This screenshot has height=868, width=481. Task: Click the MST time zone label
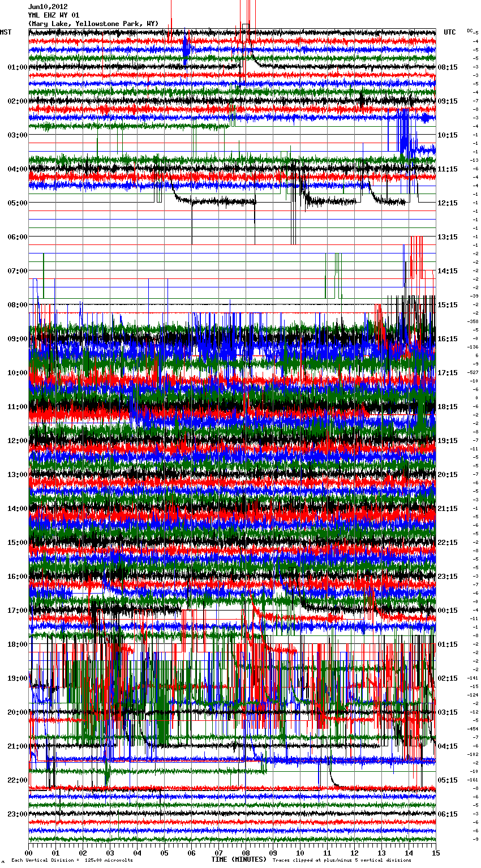6,32
